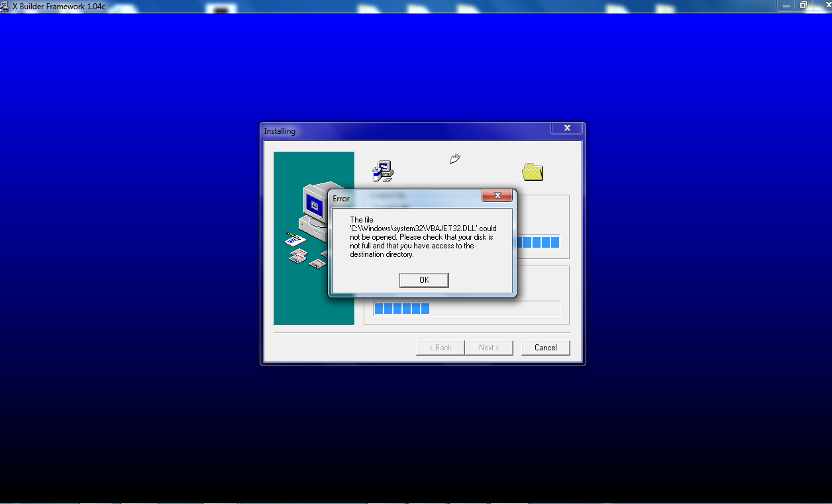Image resolution: width=832 pixels, height=504 pixels.
Task: Click the greyed-out Back button
Action: [440, 348]
